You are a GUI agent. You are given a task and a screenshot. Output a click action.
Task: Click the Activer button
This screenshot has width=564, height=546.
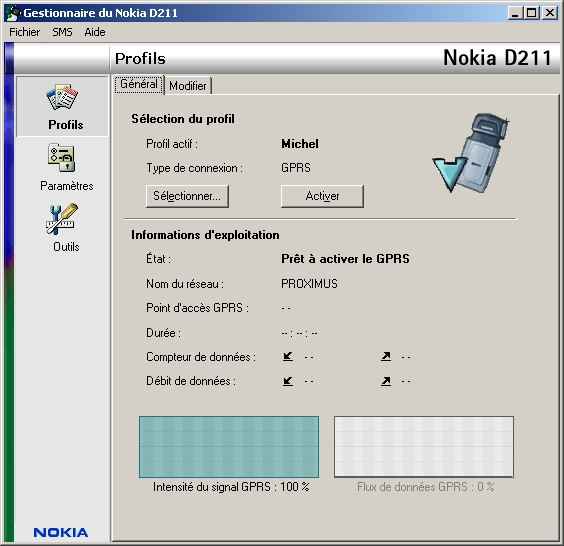(322, 196)
